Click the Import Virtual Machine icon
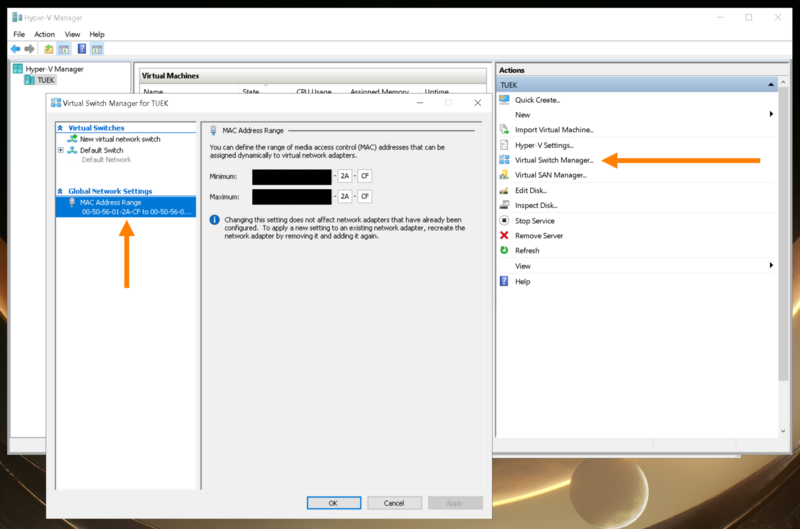The height and width of the screenshot is (529, 800). tap(504, 130)
